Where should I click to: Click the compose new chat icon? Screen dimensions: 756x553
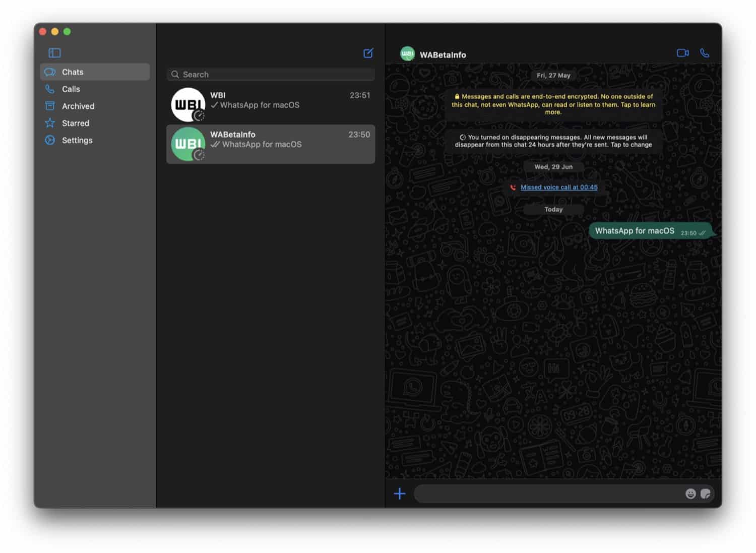(368, 53)
